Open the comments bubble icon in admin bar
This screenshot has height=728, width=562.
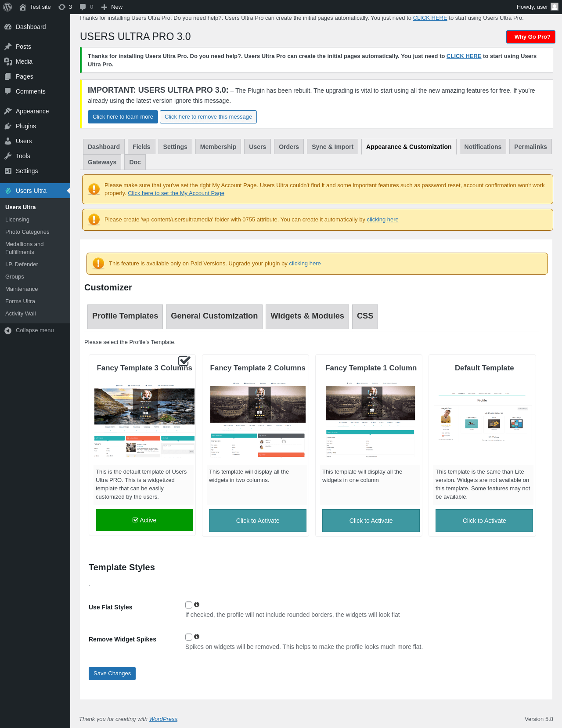point(83,7)
